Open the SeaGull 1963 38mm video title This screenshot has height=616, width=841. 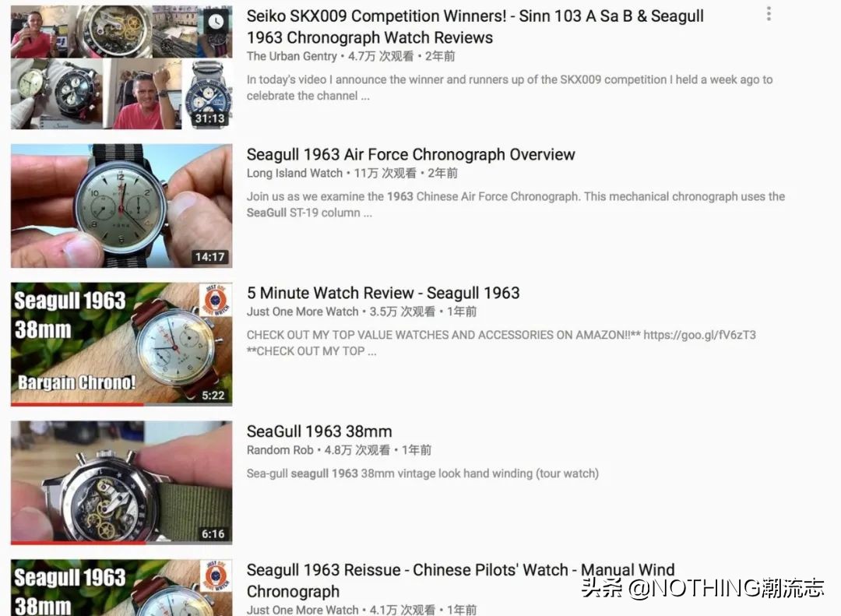tap(319, 431)
